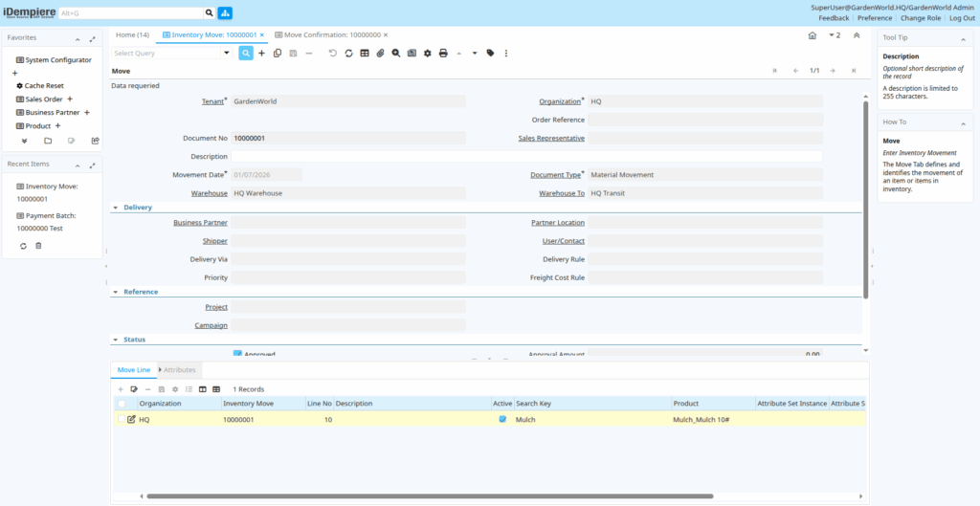Go to the next record arrow
Viewport: 980px width, 506px height.
[833, 71]
